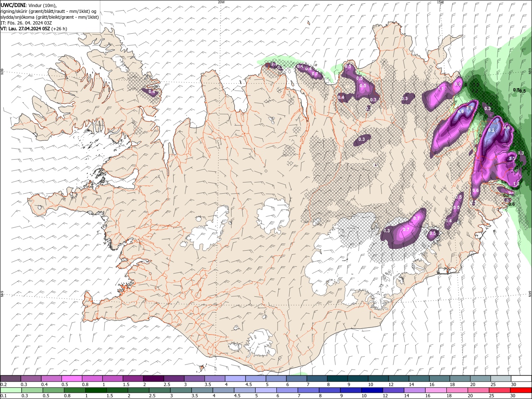532x399 pixels.
Task: Click the 'slydda/snjókoma' description line
Action: [x=49, y=17]
